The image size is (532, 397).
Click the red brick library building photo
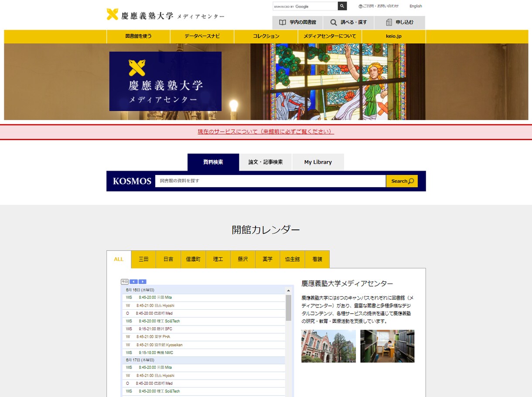pos(328,346)
